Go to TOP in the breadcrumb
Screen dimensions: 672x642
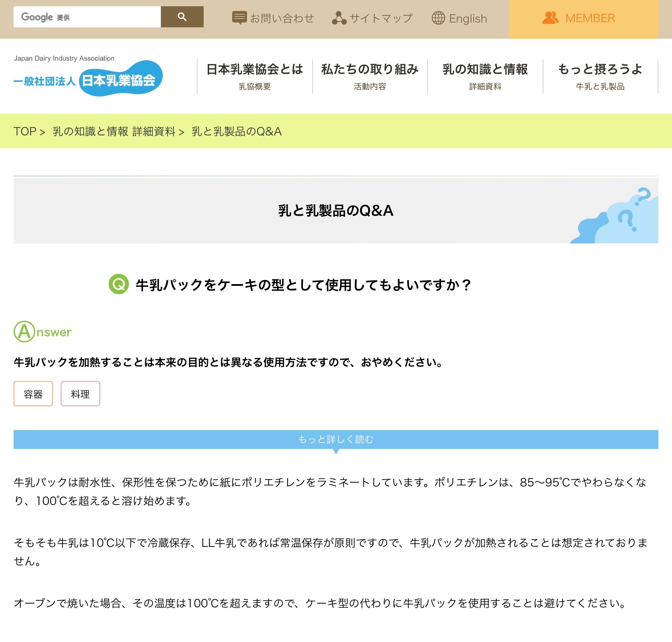[25, 131]
